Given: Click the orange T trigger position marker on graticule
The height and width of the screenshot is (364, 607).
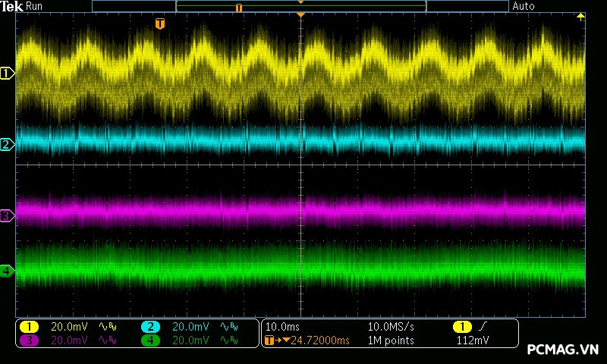Looking at the screenshot, I should click(x=159, y=24).
